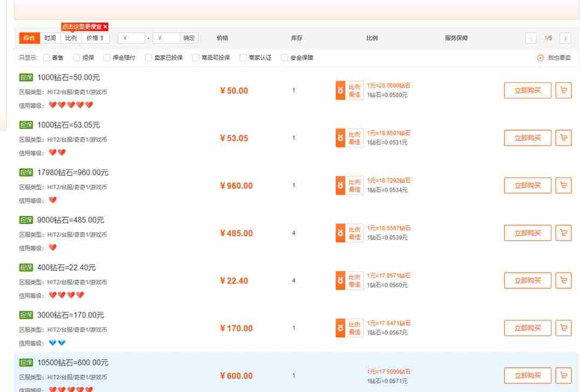Open the 我也要卖 link
Screen dimensions: 581x392
[559, 58]
